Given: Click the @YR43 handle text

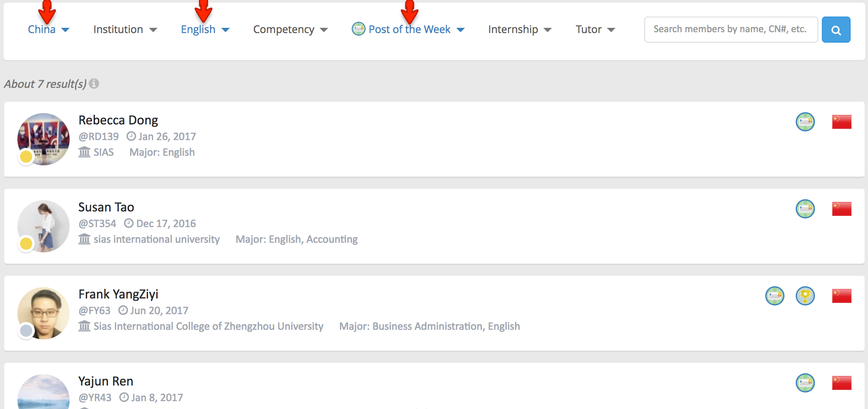Looking at the screenshot, I should (95, 398).
